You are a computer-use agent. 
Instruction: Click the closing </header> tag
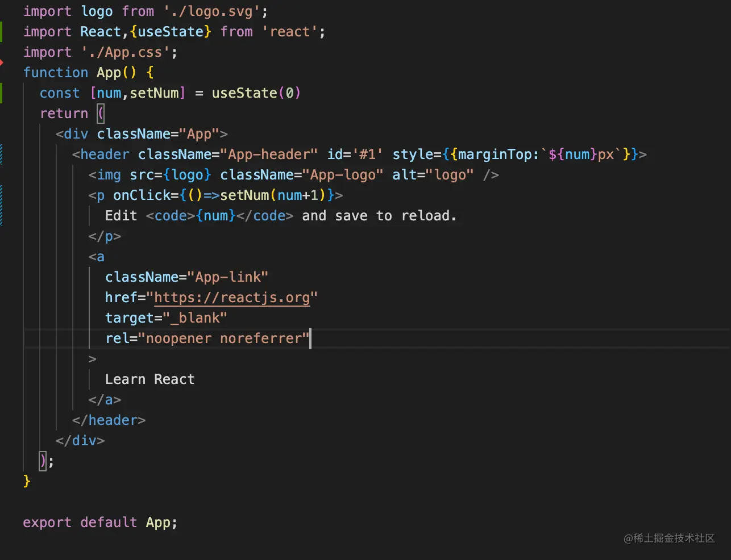[x=109, y=420]
